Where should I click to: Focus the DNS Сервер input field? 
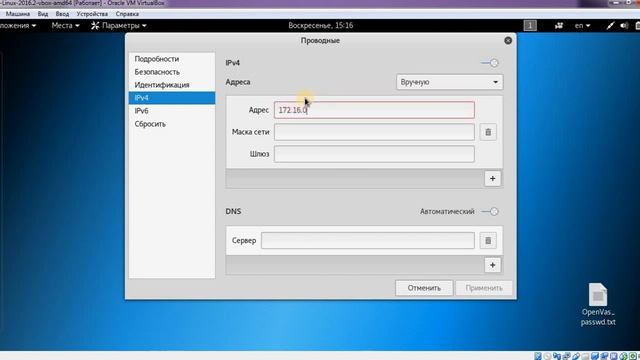[368, 241]
